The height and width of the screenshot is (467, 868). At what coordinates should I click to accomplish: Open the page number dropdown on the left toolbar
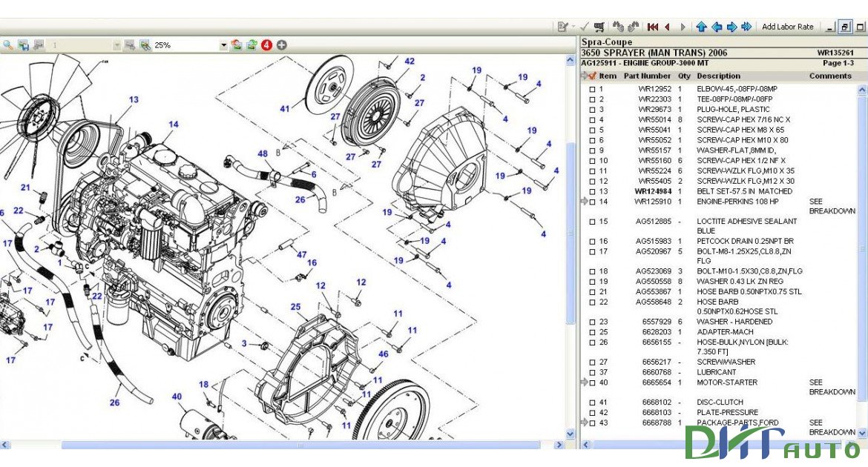[116, 45]
